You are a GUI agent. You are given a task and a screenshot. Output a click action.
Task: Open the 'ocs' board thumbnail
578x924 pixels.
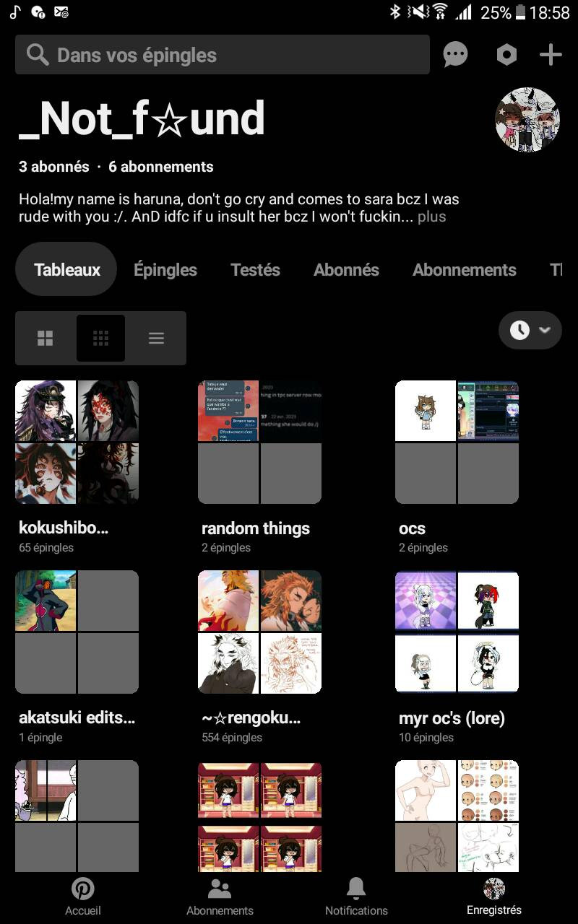pyautogui.click(x=457, y=442)
